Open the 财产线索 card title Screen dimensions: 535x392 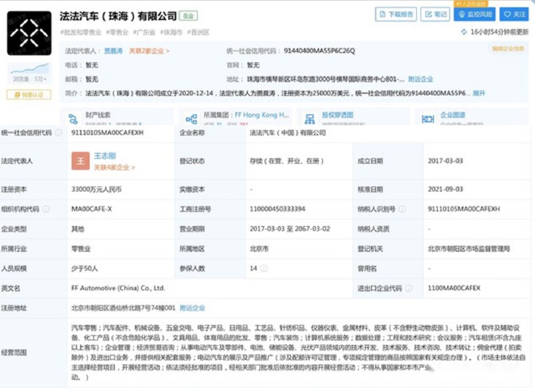98,115
